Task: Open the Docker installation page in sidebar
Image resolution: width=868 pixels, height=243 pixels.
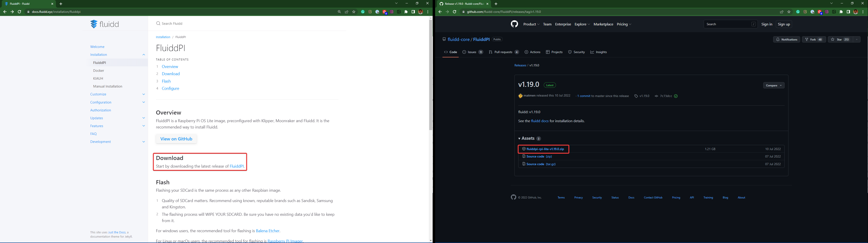Action: tap(99, 71)
